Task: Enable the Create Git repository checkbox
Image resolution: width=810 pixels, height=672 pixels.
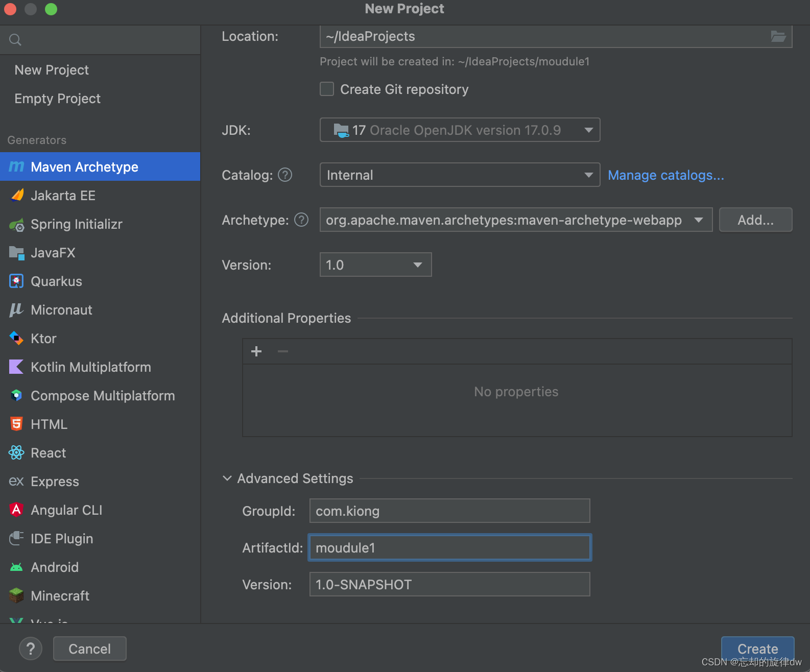Action: [x=327, y=89]
